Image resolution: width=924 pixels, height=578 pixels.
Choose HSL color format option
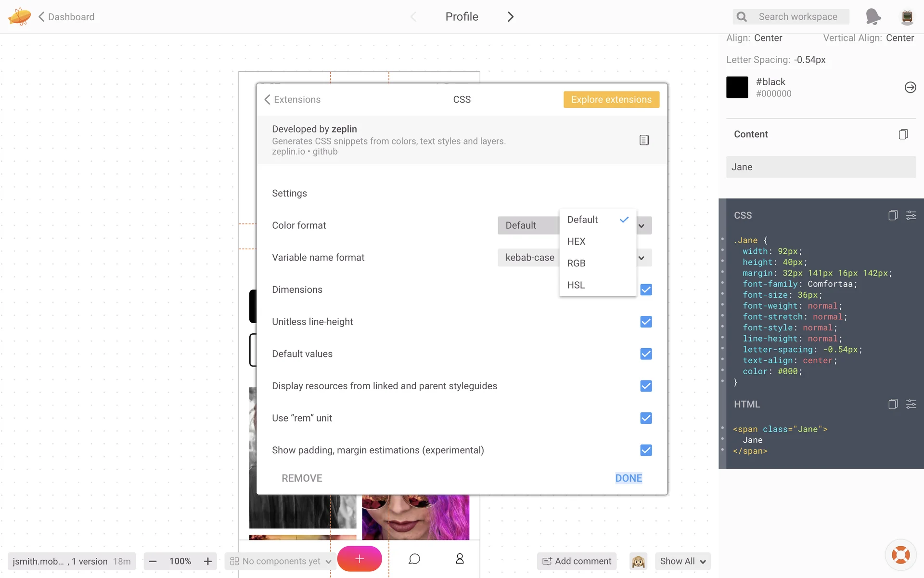576,285
